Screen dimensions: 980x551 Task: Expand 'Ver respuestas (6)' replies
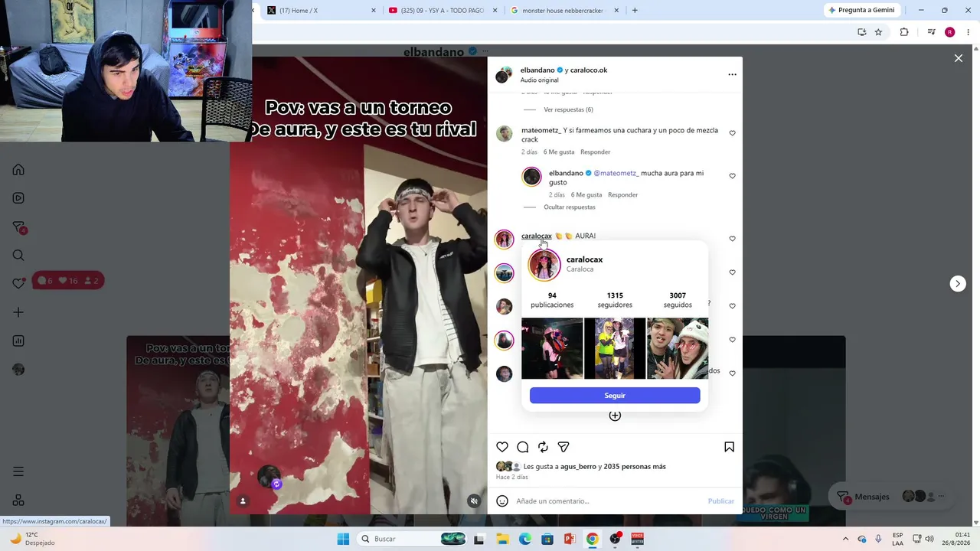(568, 109)
